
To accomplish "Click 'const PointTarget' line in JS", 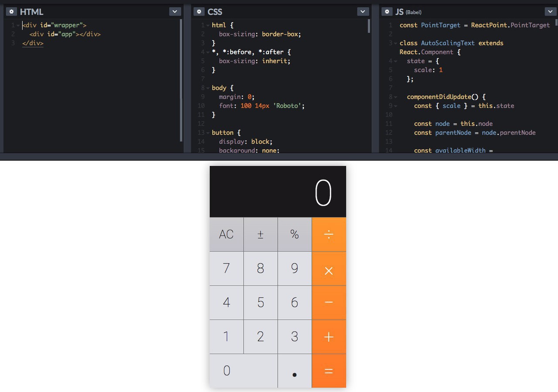I will pyautogui.click(x=475, y=25).
